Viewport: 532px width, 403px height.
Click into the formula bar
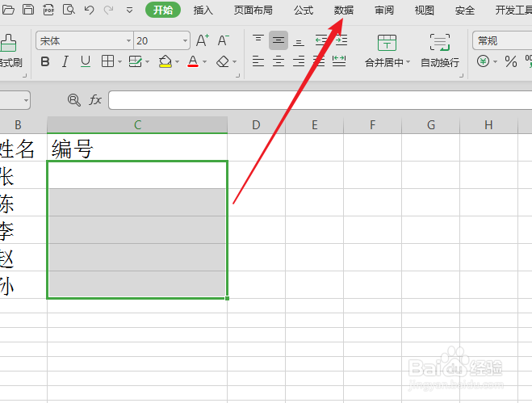320,100
